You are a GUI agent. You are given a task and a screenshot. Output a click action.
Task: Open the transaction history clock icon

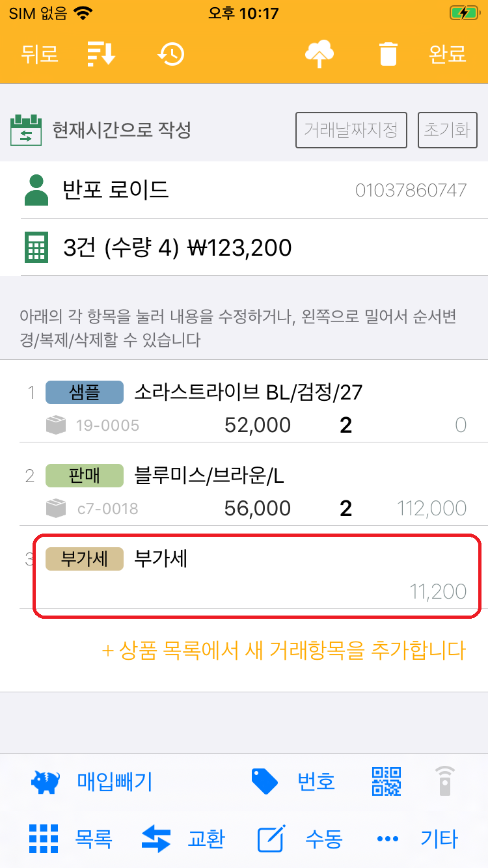(x=171, y=54)
